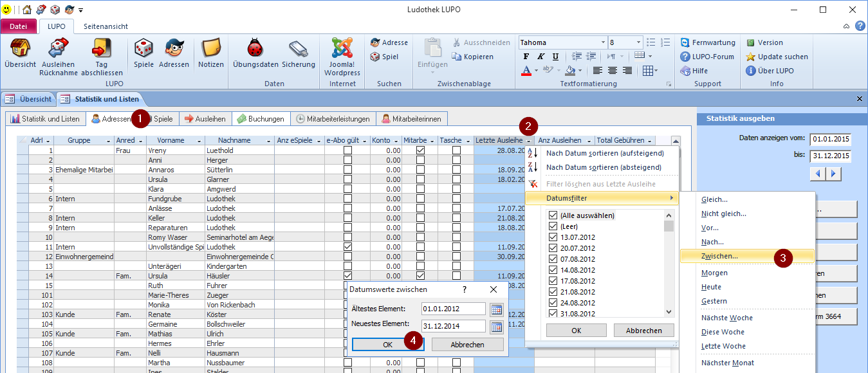Click the Daten anzeigen vom date field
The width and height of the screenshot is (868, 373).
830,139
